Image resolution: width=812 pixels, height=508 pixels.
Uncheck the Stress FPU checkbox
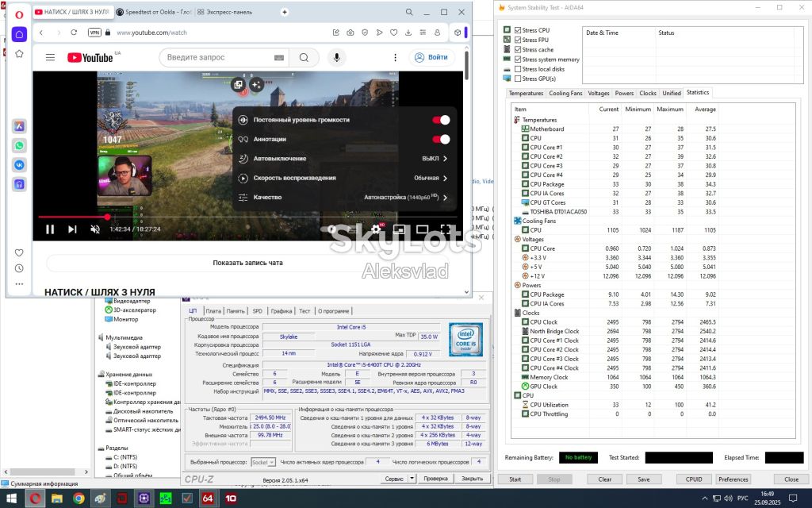point(518,40)
